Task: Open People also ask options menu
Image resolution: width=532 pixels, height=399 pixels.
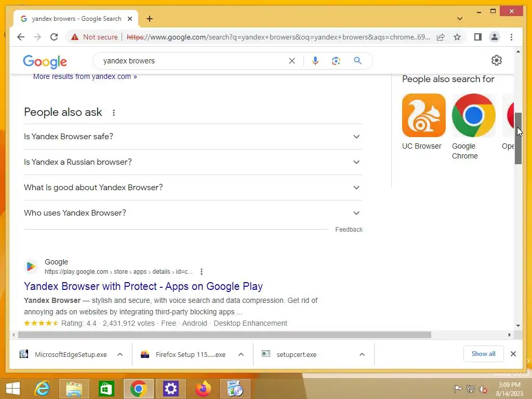Action: click(x=114, y=113)
